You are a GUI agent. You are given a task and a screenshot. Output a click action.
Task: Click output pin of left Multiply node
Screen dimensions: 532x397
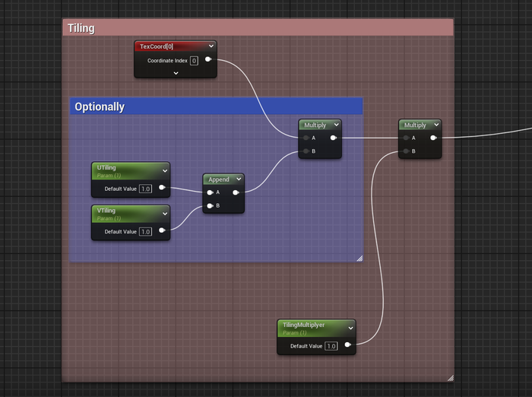click(334, 138)
